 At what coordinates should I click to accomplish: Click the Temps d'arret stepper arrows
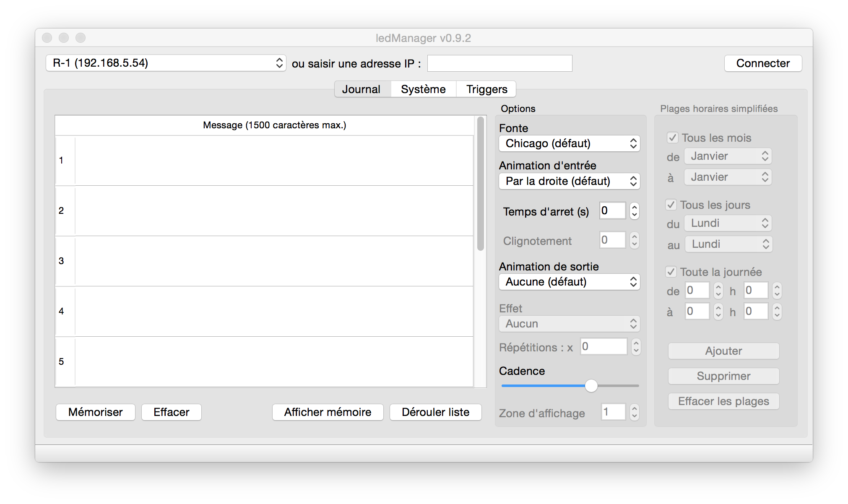[635, 211]
